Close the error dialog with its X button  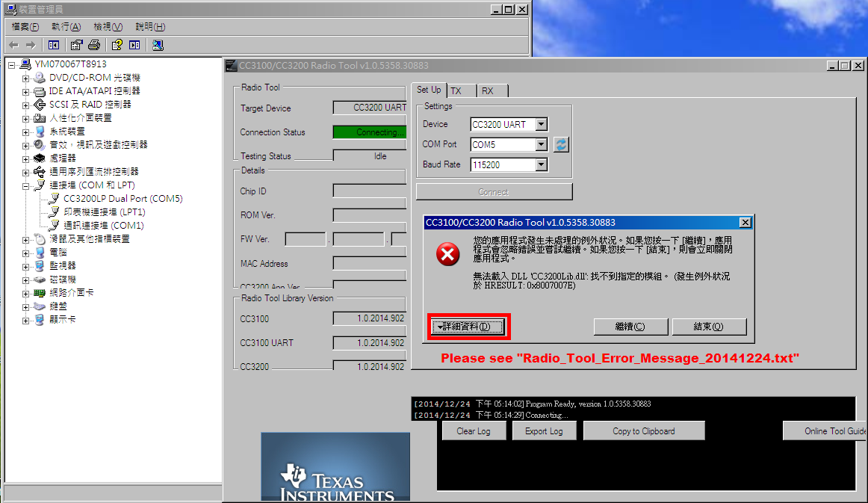click(x=745, y=222)
